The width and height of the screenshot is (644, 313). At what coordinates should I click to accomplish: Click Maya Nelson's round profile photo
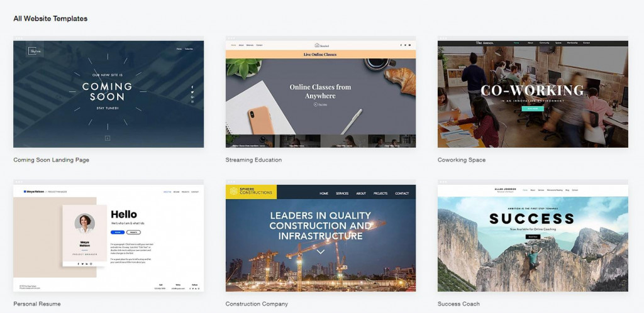(x=85, y=224)
